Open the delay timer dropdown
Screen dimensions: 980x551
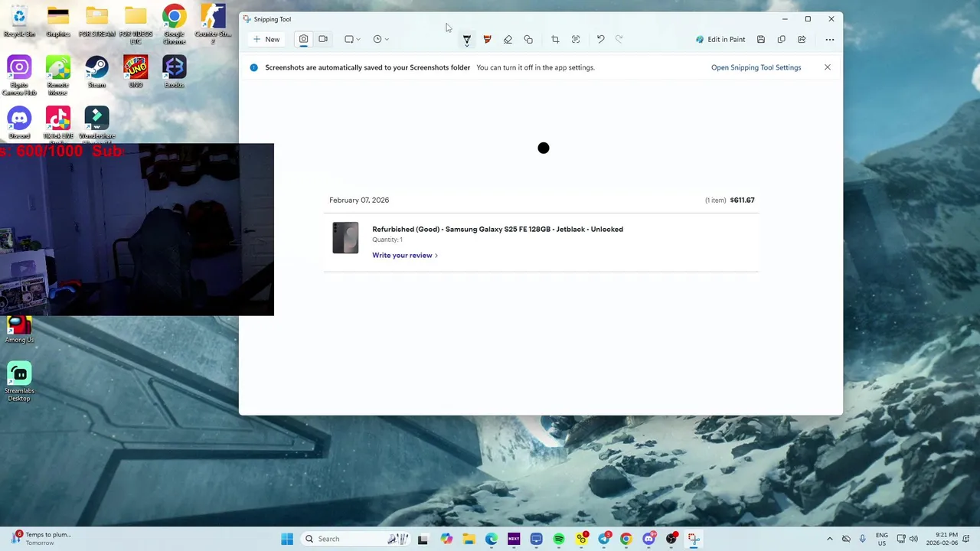click(381, 39)
